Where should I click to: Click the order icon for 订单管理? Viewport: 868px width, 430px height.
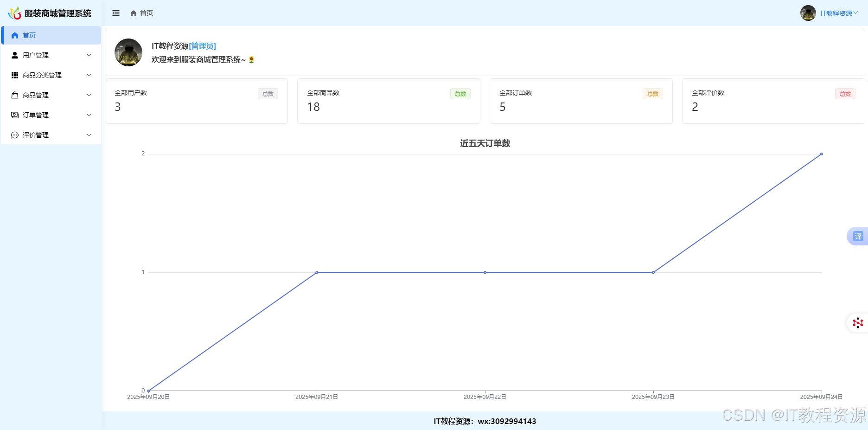pos(15,115)
